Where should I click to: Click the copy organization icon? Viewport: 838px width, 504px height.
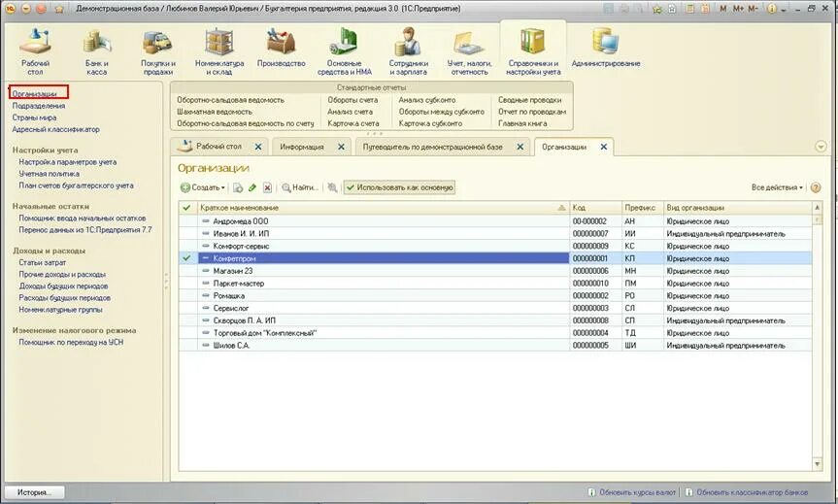(238, 187)
